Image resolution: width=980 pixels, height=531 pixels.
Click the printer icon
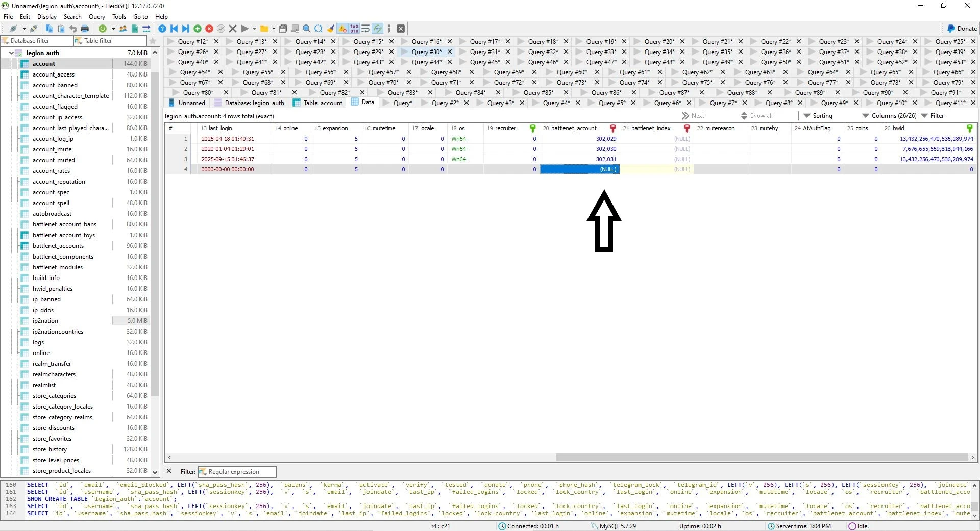click(x=85, y=29)
